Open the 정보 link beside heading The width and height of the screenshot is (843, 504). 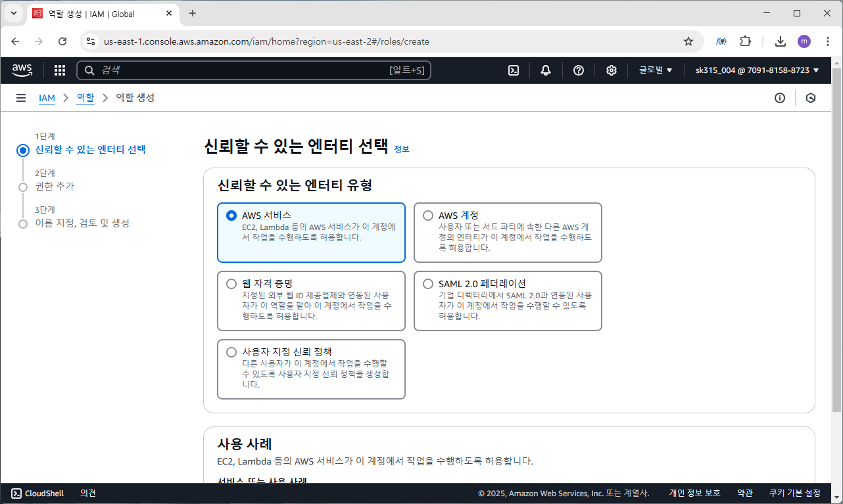(401, 149)
